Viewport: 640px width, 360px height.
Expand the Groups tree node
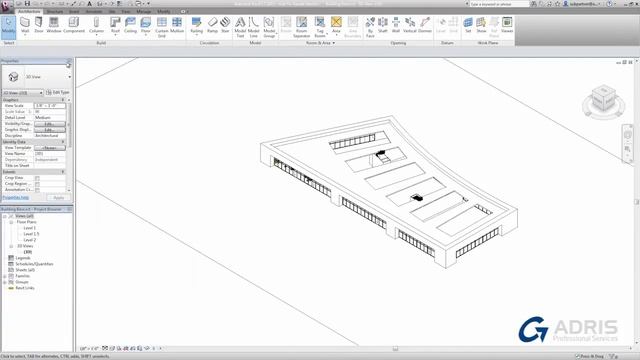[x=5, y=282]
